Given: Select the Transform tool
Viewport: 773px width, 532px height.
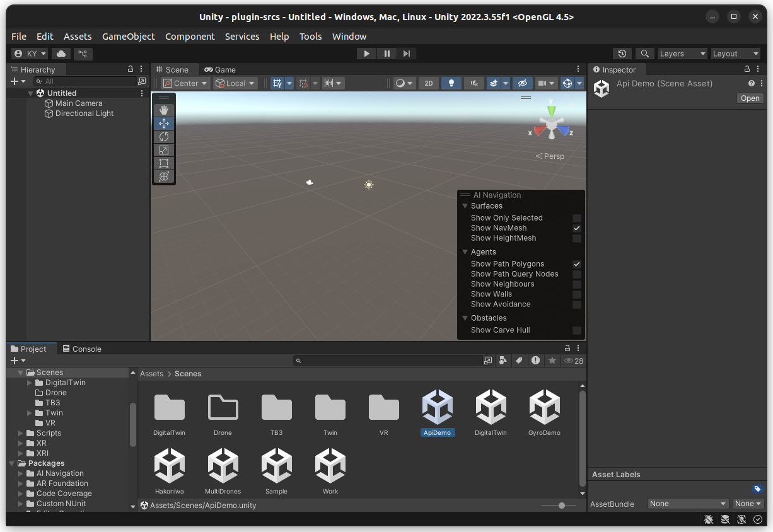Looking at the screenshot, I should coord(164,176).
